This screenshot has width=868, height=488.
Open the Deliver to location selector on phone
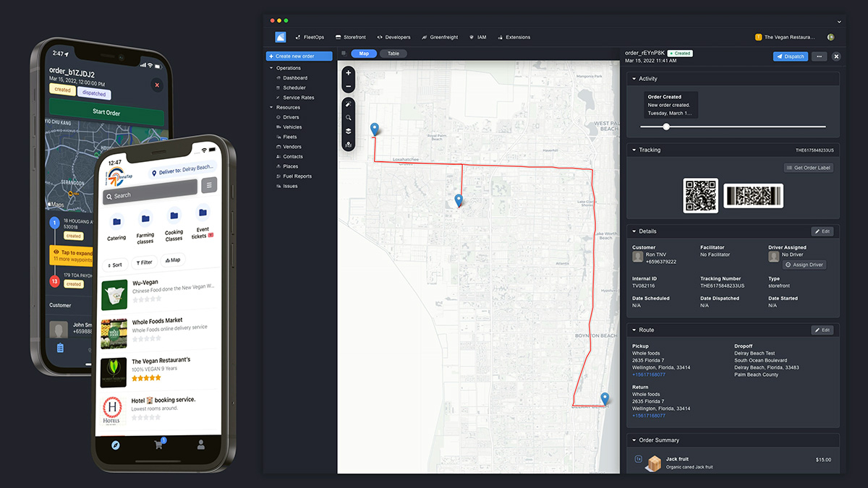(x=181, y=170)
